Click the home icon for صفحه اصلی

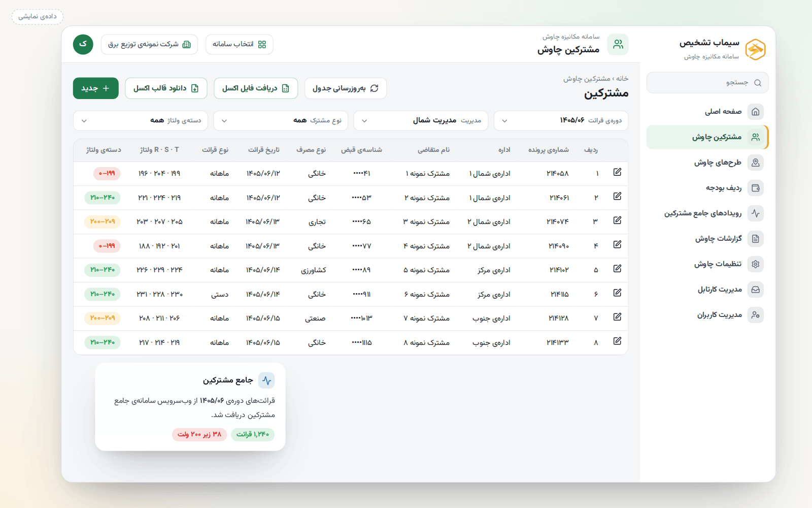755,112
